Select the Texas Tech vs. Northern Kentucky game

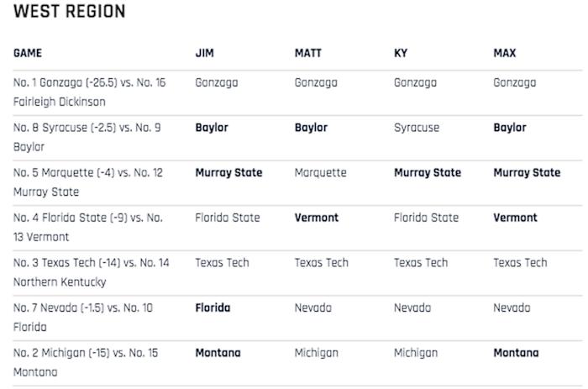point(91,271)
